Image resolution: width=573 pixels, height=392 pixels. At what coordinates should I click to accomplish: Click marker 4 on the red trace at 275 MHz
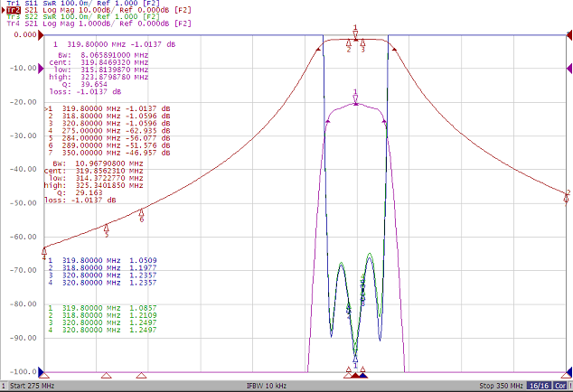coord(44,251)
